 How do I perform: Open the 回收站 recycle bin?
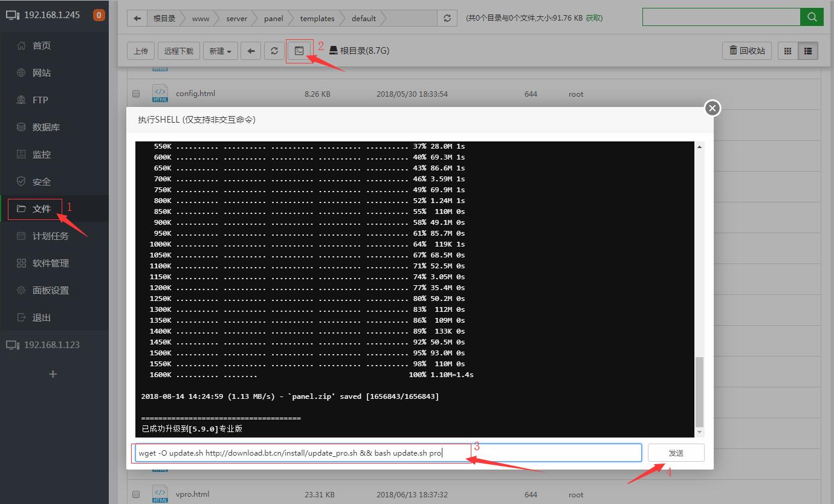tap(747, 51)
